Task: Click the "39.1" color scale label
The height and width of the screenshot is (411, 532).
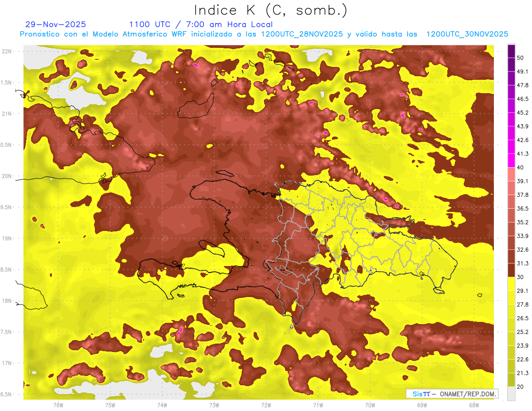Action: click(523, 181)
